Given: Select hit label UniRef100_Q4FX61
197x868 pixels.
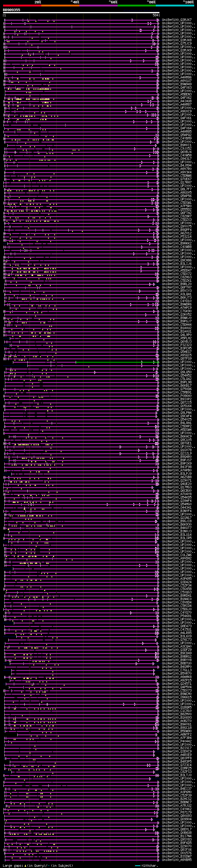Looking at the screenshot, I should click(x=177, y=118).
